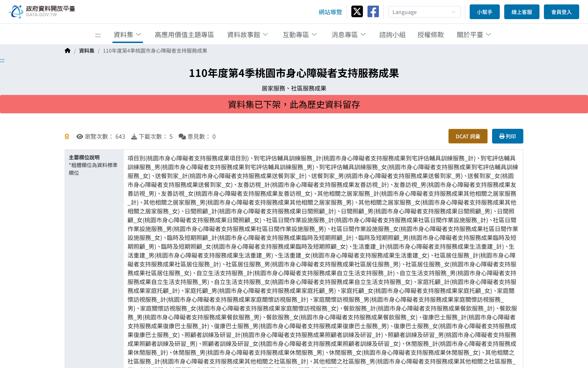Image resolution: width=588 pixels, height=368 pixels.
Task: Click 資料集 in the breadcrumb
Action: pos(87,51)
